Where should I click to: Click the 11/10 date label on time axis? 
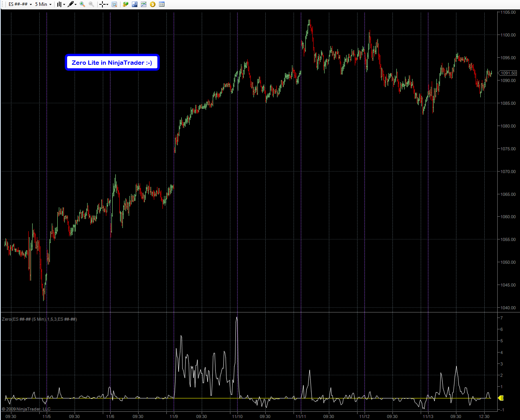tap(237, 416)
